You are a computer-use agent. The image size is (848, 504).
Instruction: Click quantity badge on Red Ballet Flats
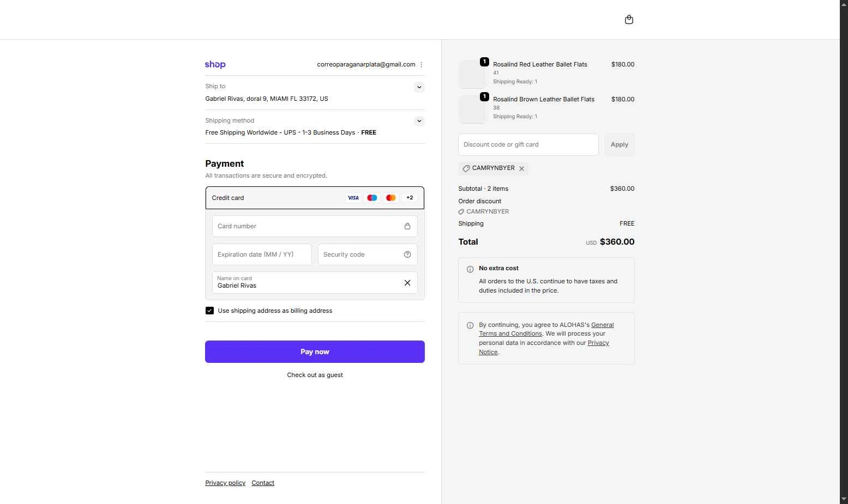(x=484, y=62)
